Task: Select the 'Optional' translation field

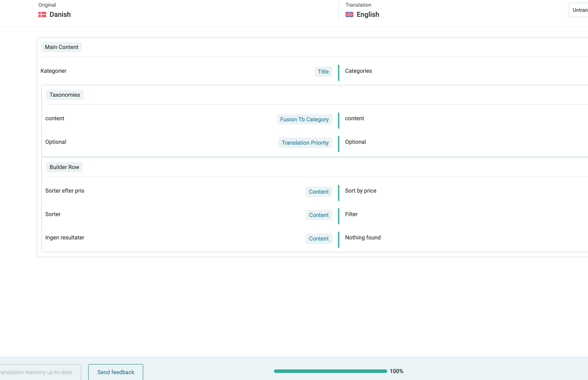Action: click(355, 142)
